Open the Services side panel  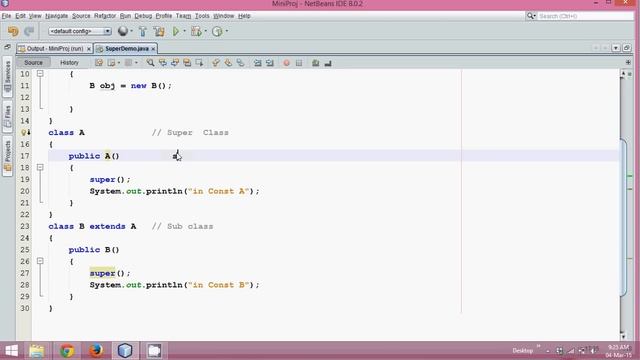(x=7, y=77)
